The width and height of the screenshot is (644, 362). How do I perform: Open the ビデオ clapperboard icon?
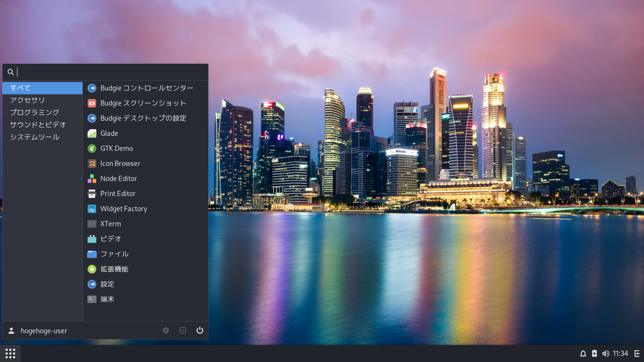tap(92, 239)
